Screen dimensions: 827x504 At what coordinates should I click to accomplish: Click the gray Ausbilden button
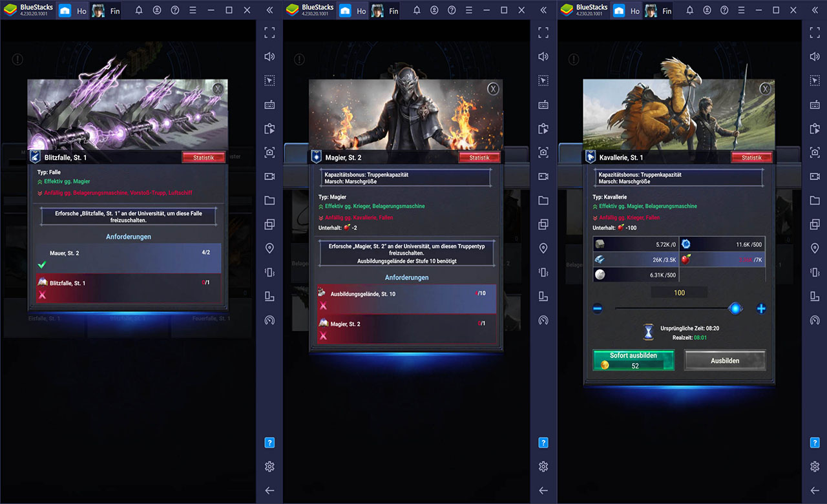click(x=725, y=361)
